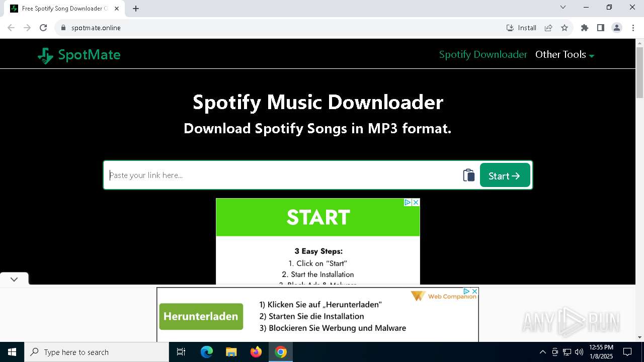
Task: Open AdChoices info on START ad
Action: coord(408,202)
